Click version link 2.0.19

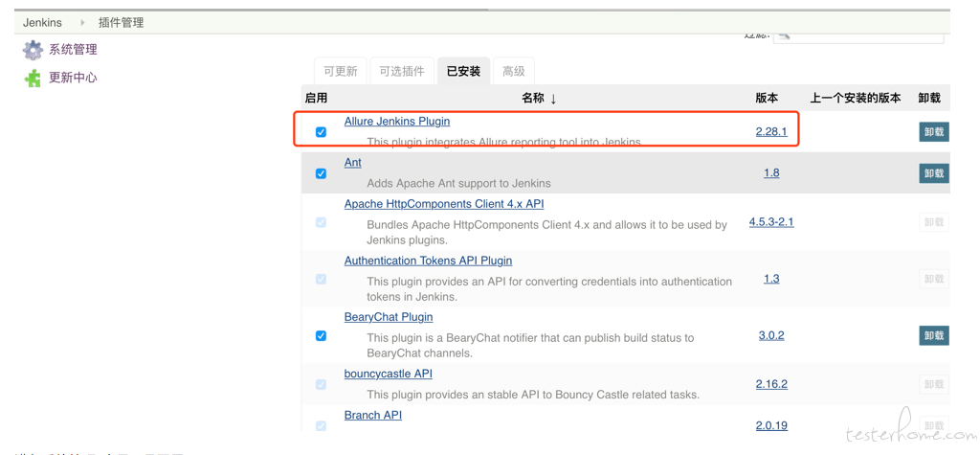771,425
